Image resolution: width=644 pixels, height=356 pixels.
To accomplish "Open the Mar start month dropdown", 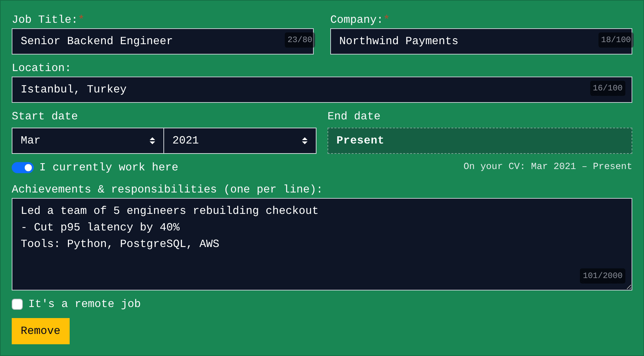I will pos(88,141).
